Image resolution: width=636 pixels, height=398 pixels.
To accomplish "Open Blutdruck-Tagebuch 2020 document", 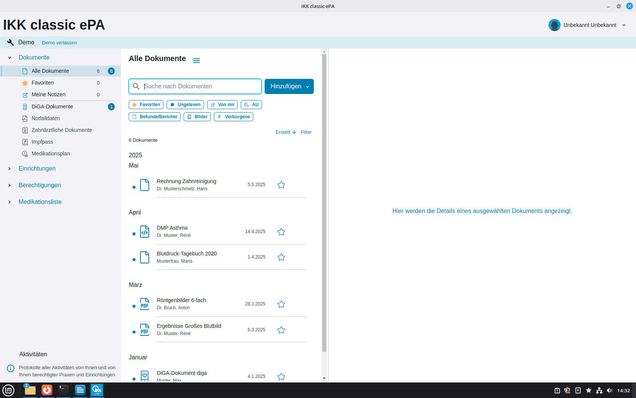I will 218,257.
